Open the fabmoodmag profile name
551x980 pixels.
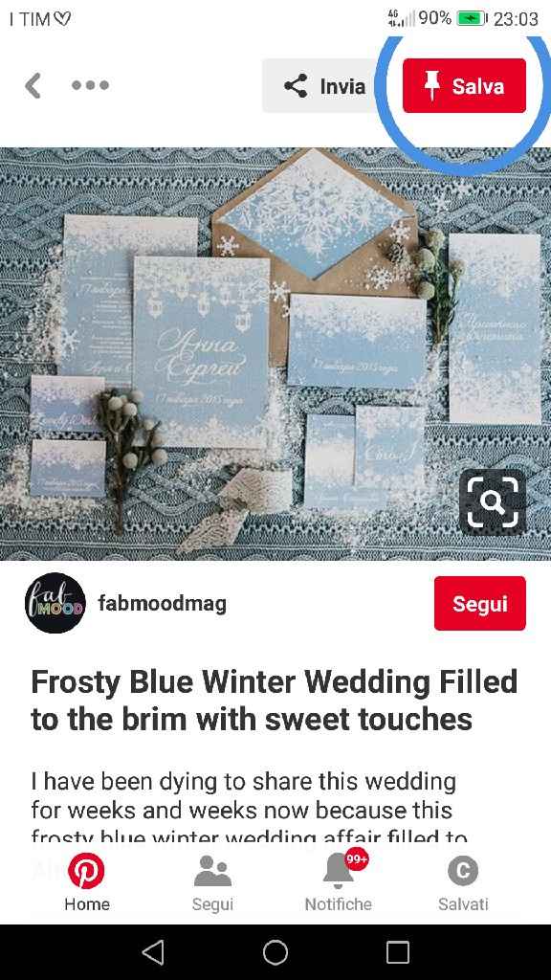(x=163, y=603)
